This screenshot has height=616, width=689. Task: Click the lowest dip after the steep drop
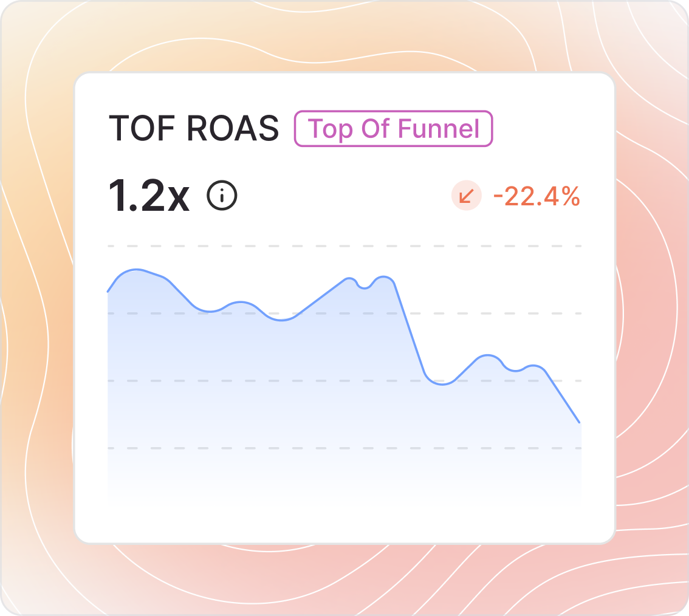tap(442, 384)
